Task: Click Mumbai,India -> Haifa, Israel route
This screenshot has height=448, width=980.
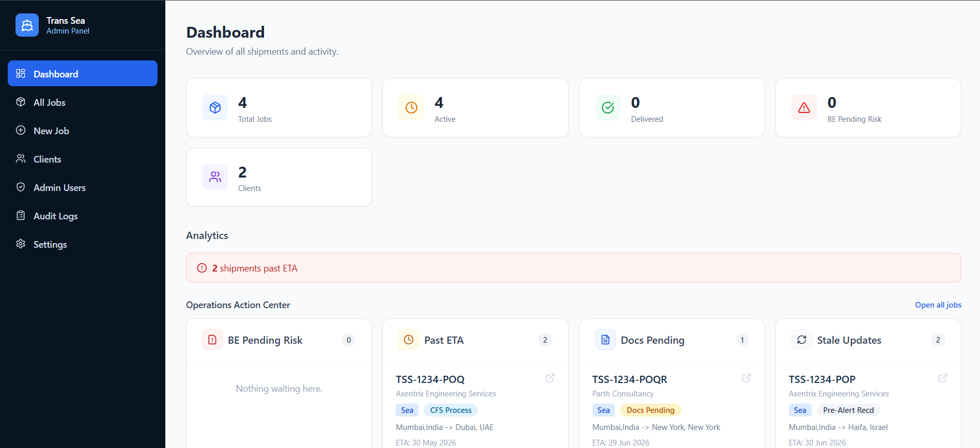Action: coord(838,427)
